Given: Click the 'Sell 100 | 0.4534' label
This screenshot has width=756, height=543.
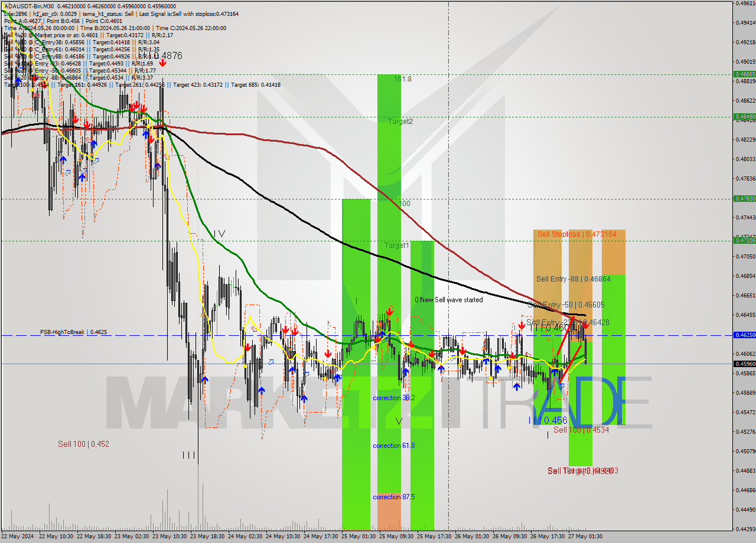Looking at the screenshot, I should pos(581,430).
